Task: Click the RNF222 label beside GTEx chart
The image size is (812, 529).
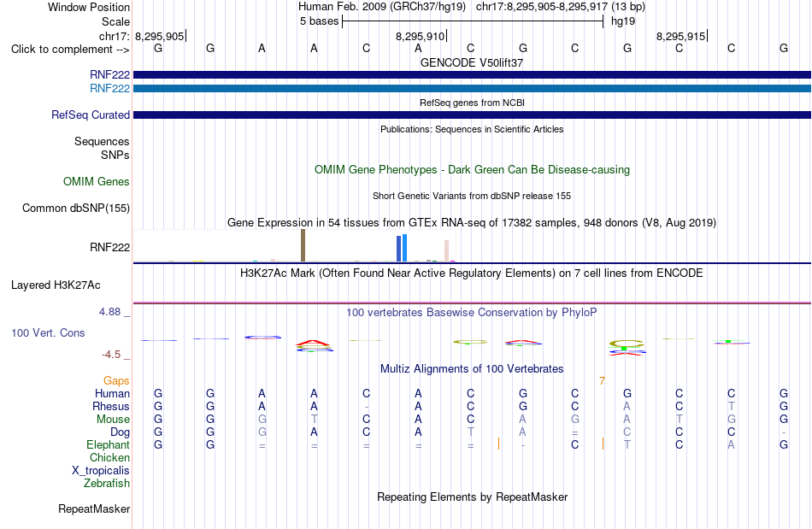Action: pyautogui.click(x=109, y=248)
